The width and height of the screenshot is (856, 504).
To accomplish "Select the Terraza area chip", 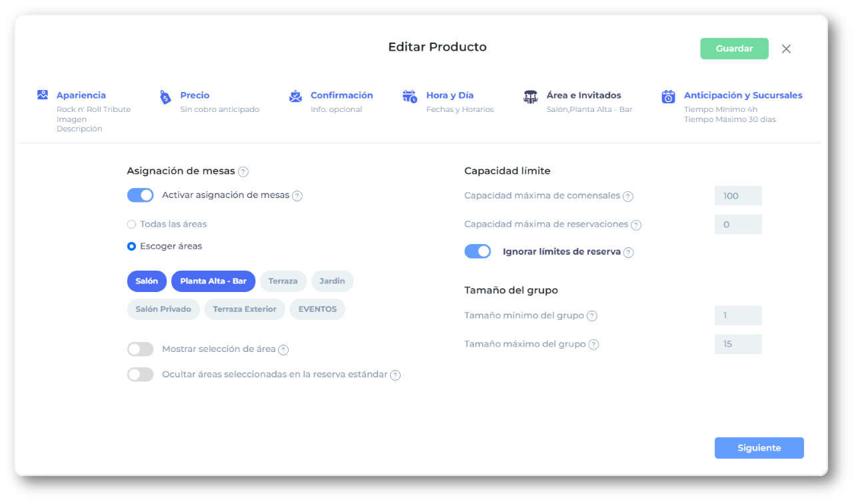I will 283,281.
